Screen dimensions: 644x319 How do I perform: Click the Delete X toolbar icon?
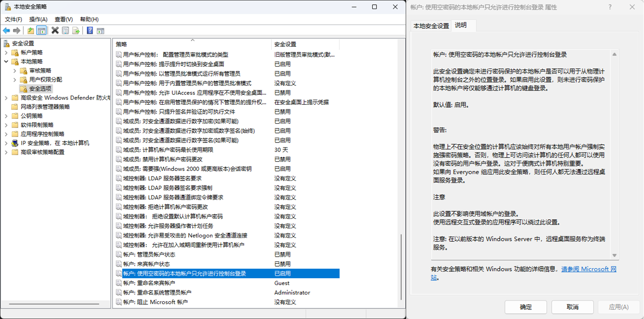(x=55, y=30)
